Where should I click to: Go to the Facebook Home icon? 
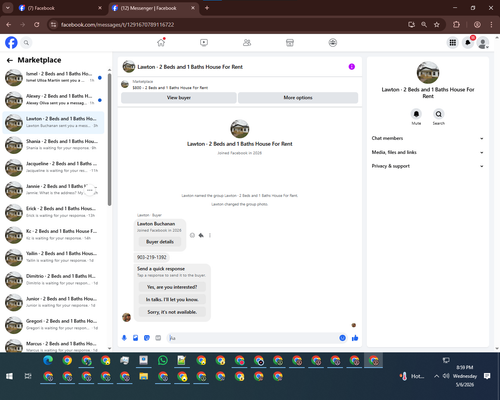click(x=161, y=43)
